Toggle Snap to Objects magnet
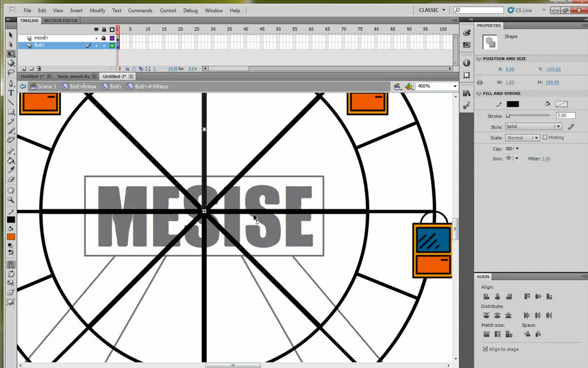This screenshot has height=368, width=588. pyautogui.click(x=11, y=264)
